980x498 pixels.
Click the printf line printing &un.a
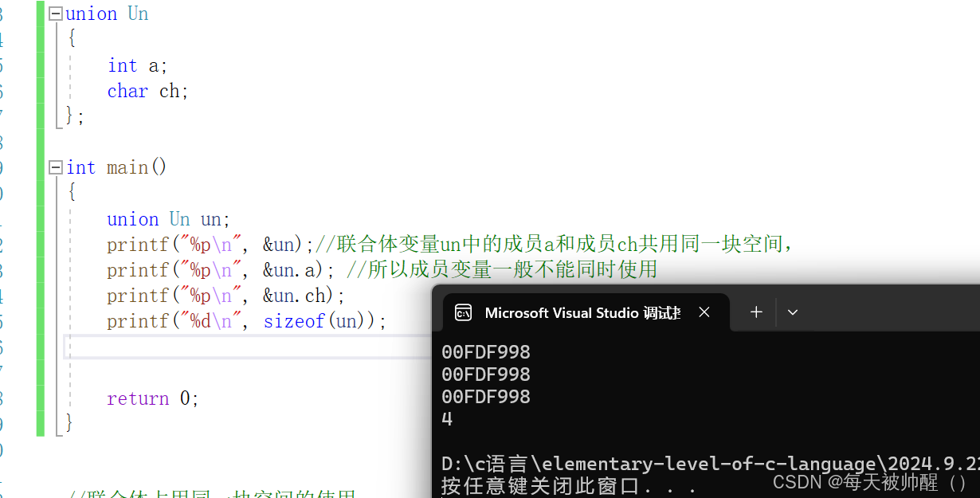pyautogui.click(x=221, y=270)
